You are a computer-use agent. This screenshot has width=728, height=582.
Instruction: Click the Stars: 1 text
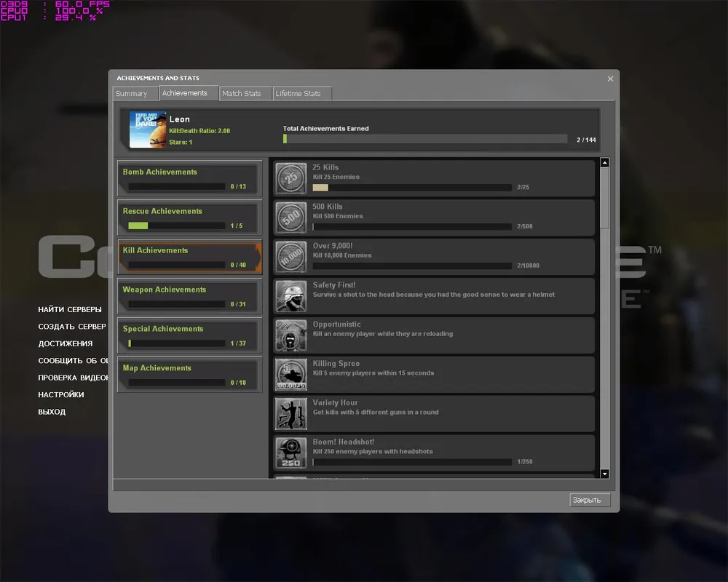pyautogui.click(x=181, y=142)
